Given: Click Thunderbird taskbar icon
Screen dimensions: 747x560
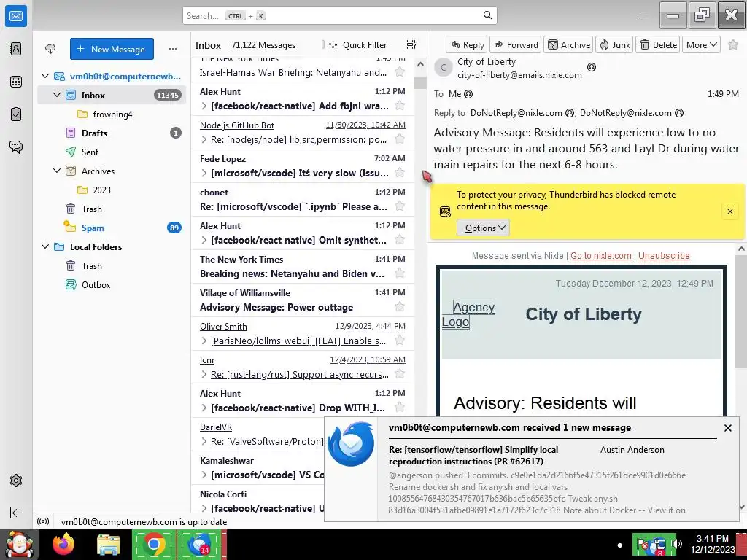Looking at the screenshot, I should pyautogui.click(x=200, y=544).
